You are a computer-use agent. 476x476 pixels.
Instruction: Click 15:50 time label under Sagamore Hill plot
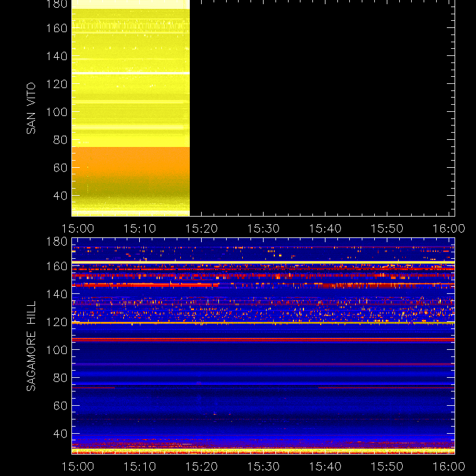click(x=387, y=466)
